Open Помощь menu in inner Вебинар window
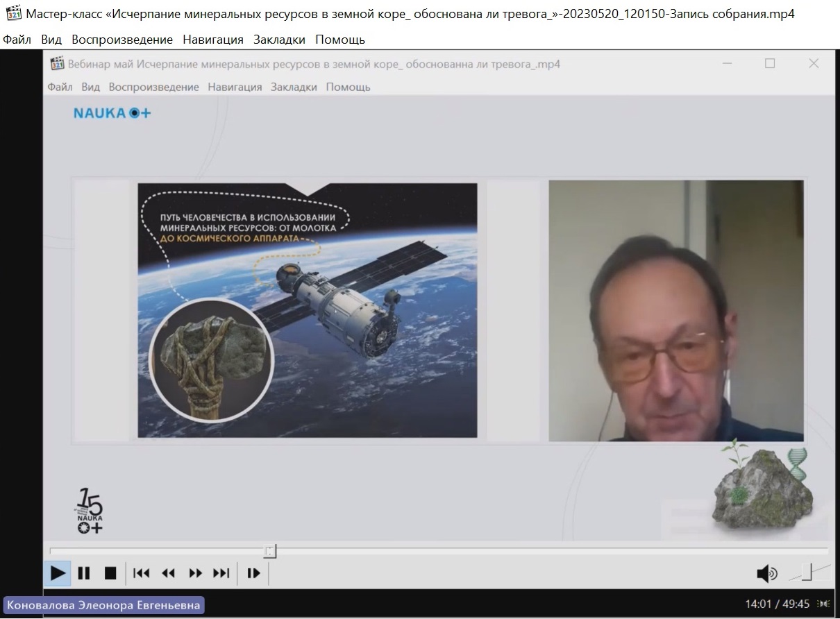 tap(348, 87)
